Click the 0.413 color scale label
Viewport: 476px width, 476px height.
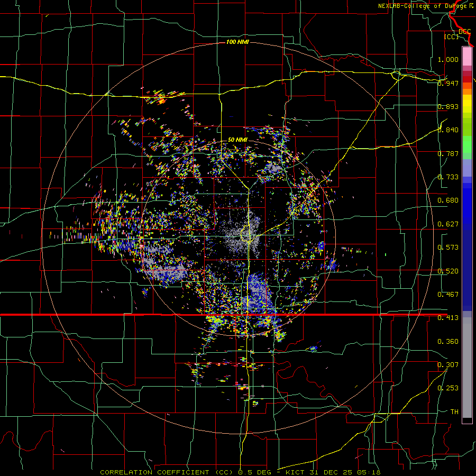pyautogui.click(x=448, y=317)
